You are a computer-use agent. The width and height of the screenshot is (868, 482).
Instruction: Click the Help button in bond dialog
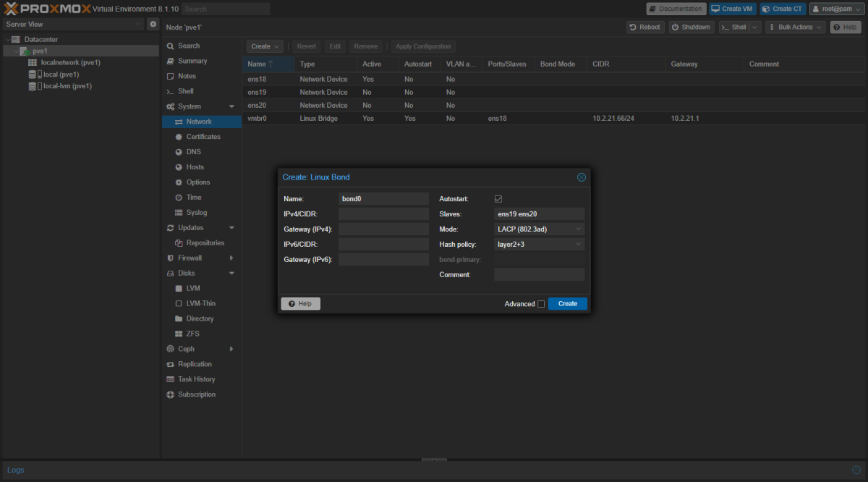click(x=300, y=304)
